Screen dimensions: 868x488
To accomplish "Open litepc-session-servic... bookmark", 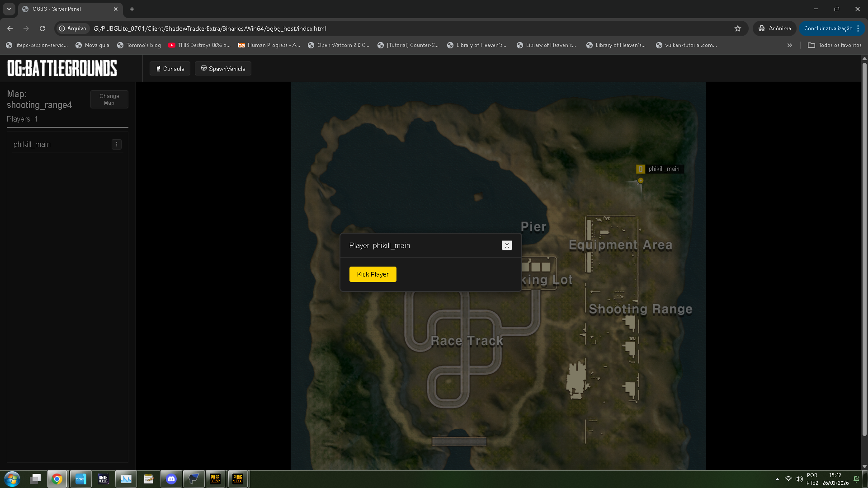I will 37,45.
